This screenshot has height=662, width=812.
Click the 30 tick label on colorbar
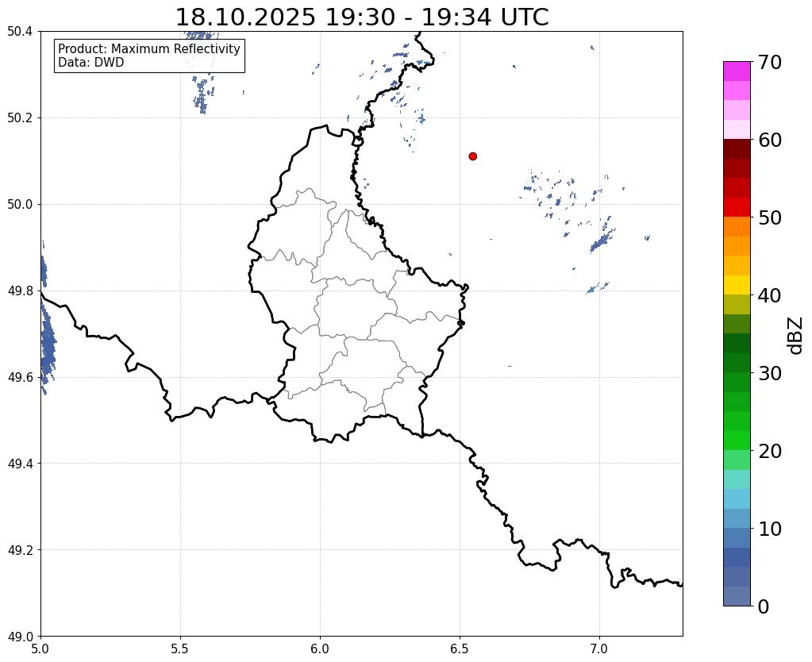coord(770,372)
